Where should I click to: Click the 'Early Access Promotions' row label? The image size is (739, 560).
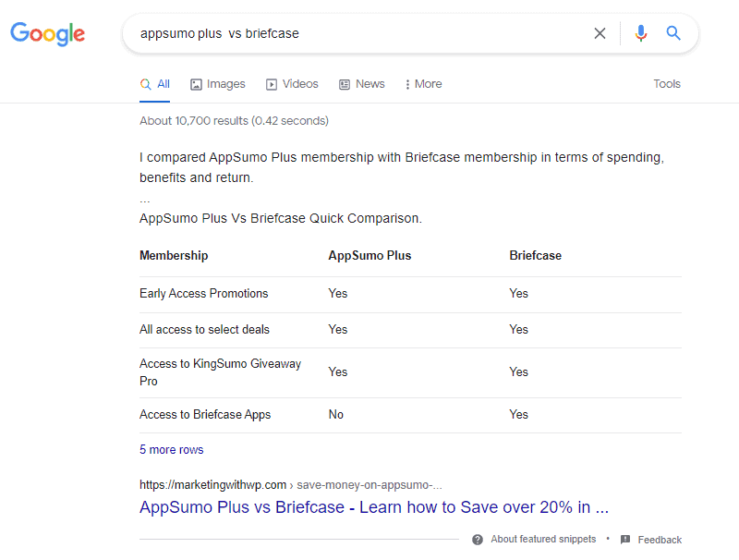[x=203, y=294]
